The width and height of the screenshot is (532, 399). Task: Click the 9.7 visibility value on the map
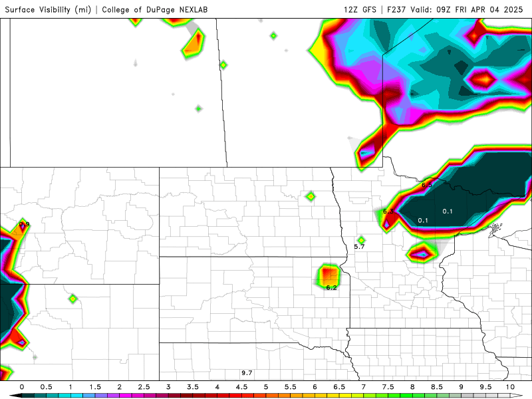coord(247,373)
